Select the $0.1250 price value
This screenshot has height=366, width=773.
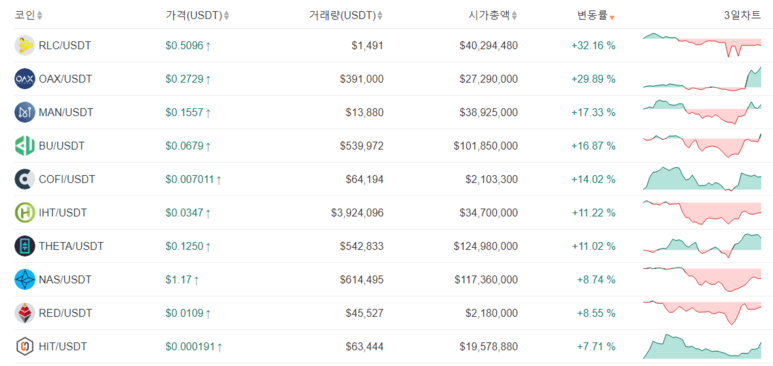(x=184, y=246)
